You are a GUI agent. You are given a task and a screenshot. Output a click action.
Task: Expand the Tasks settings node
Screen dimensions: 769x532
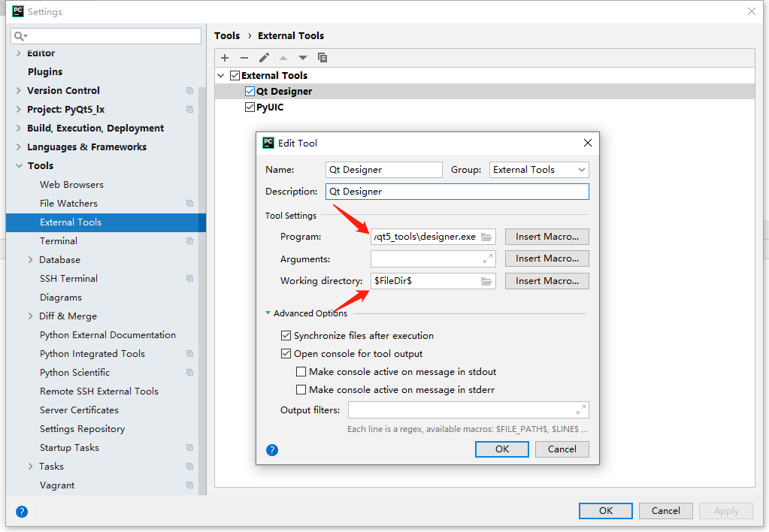pos(30,467)
